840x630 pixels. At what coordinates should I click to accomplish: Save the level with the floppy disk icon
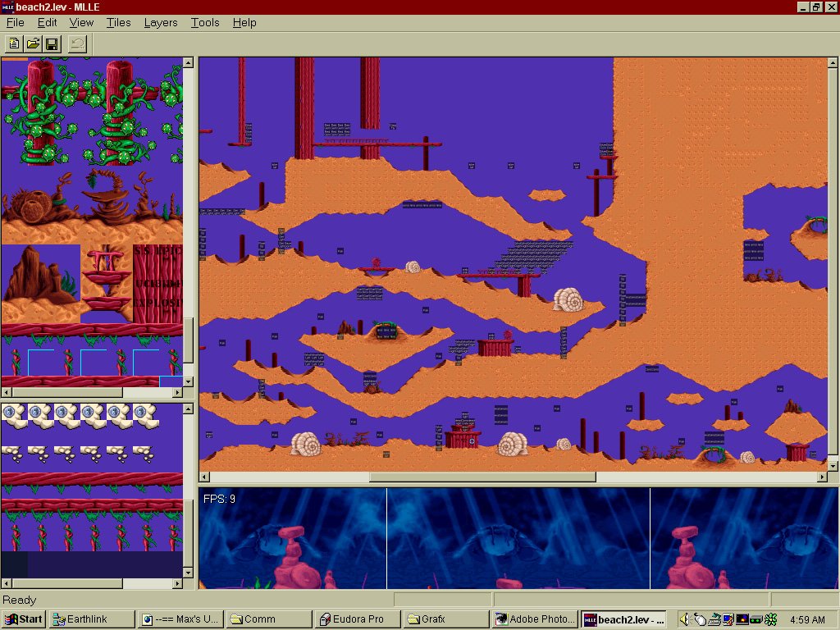click(x=52, y=43)
